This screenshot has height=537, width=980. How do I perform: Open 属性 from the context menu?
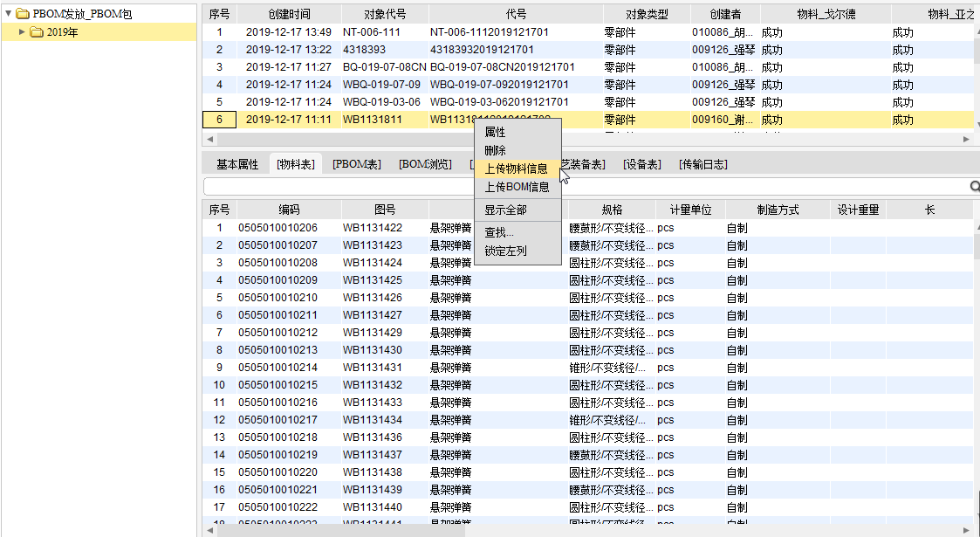coord(495,132)
